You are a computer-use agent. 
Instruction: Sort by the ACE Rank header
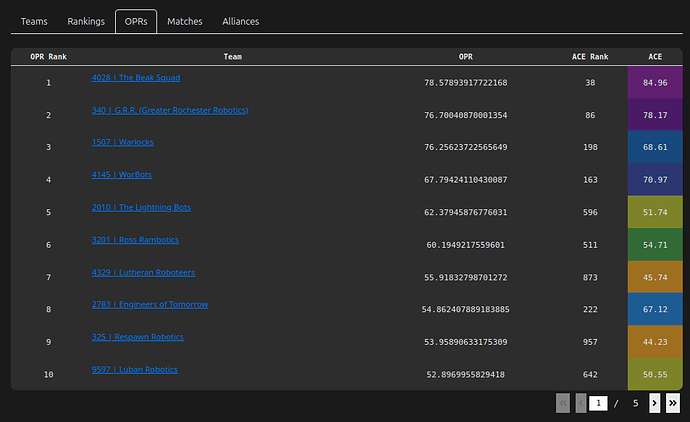(590, 57)
